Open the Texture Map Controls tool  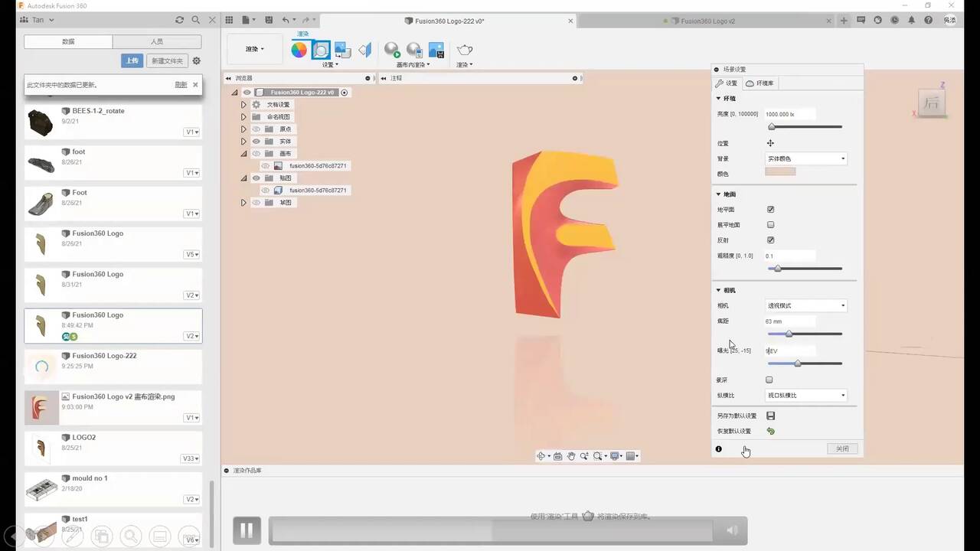coord(365,50)
